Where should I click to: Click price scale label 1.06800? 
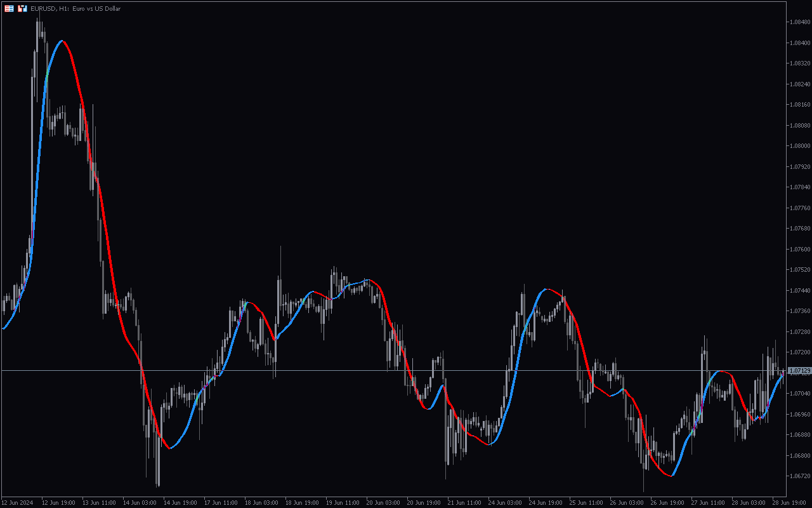[800, 455]
